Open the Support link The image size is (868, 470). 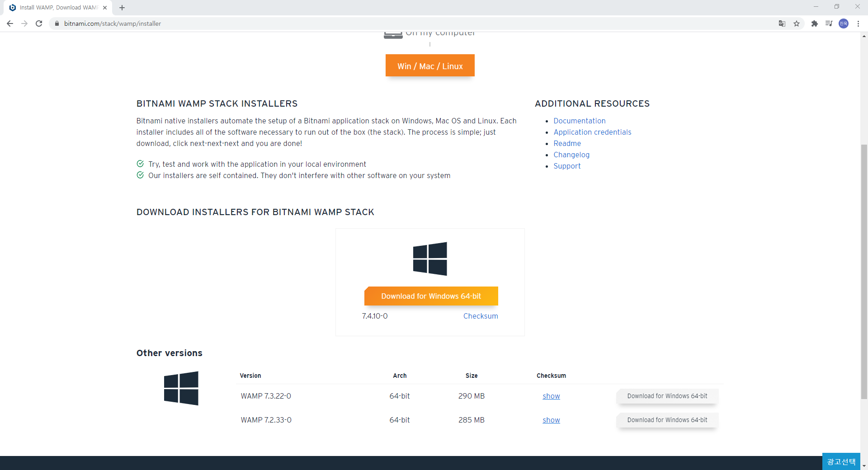click(x=567, y=166)
